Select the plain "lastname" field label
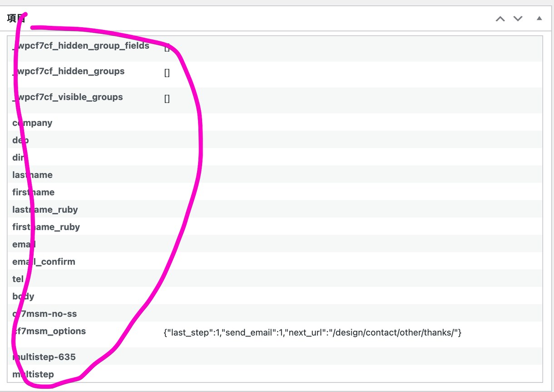This screenshot has width=554, height=392. click(32, 175)
